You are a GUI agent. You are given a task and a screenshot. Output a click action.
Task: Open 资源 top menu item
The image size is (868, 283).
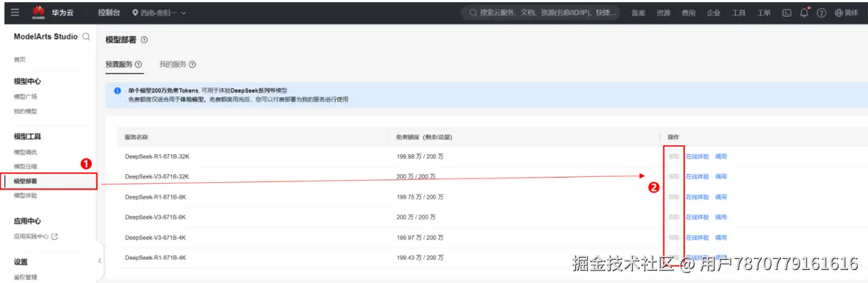663,13
